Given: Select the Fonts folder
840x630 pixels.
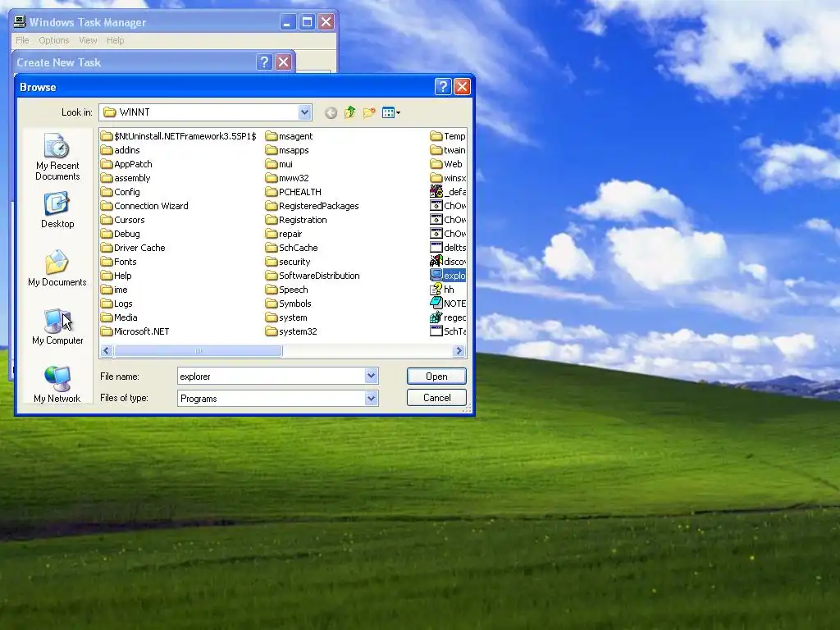Looking at the screenshot, I should point(119,262).
